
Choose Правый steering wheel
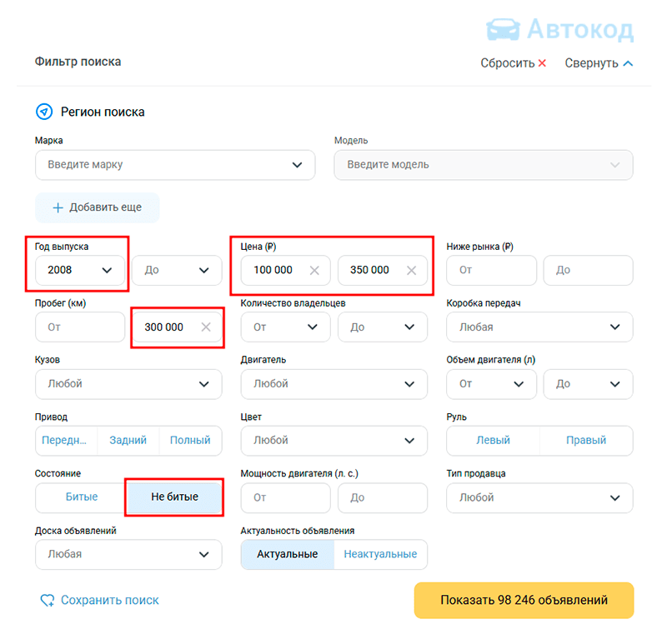586,441
